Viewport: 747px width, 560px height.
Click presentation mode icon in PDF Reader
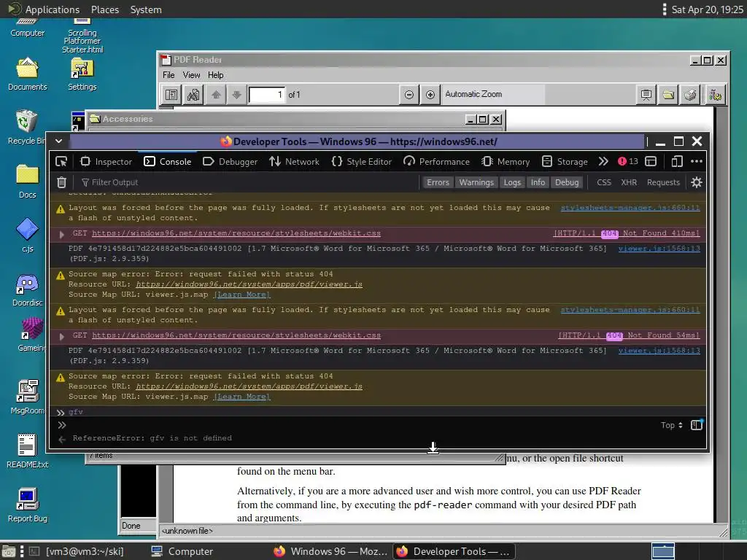(x=646, y=94)
